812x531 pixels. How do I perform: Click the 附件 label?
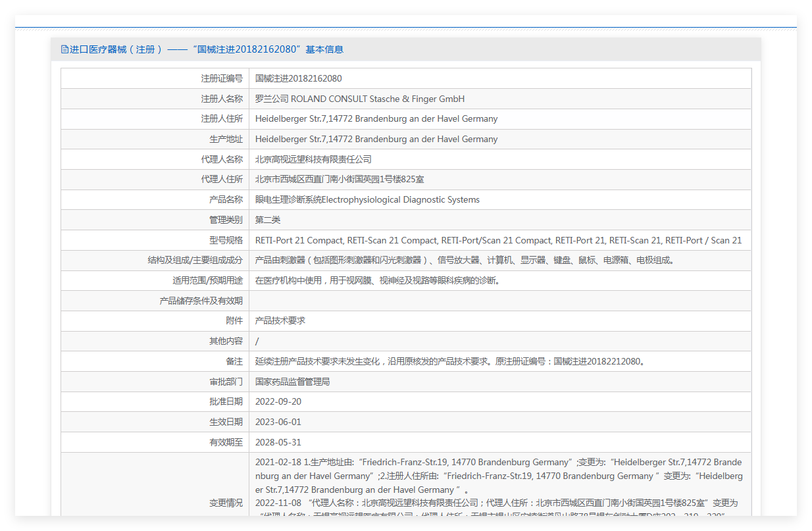(234, 321)
